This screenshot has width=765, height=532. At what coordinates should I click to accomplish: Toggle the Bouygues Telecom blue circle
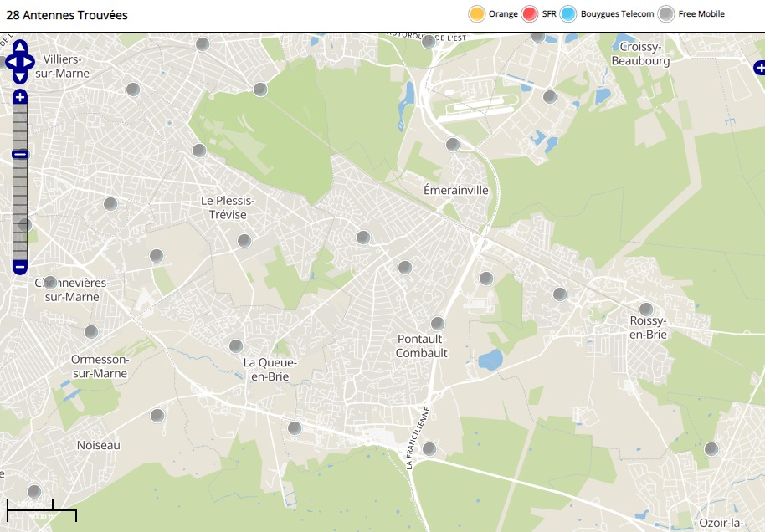click(569, 13)
